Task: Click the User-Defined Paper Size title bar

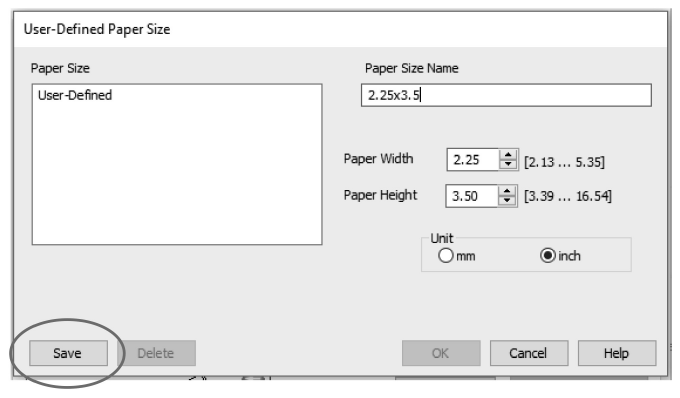Action: (340, 29)
